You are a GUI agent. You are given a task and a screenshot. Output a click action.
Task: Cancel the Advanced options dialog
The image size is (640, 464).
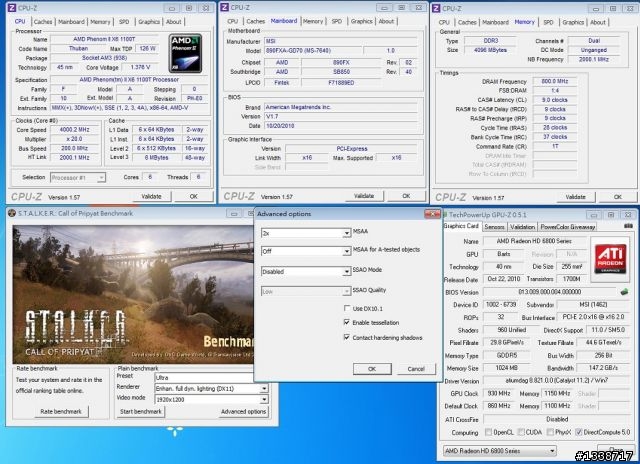click(x=416, y=369)
